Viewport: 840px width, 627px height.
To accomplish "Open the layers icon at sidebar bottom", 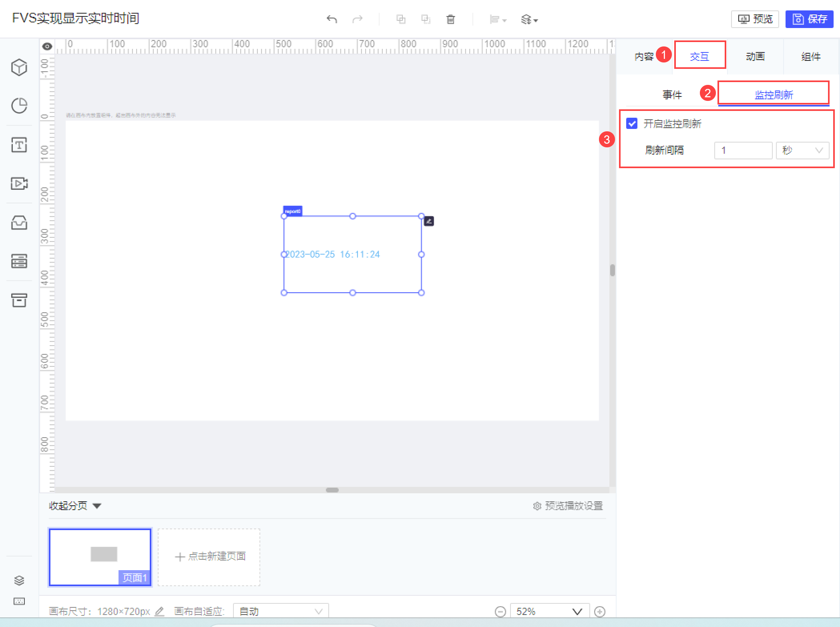I will tap(19, 580).
